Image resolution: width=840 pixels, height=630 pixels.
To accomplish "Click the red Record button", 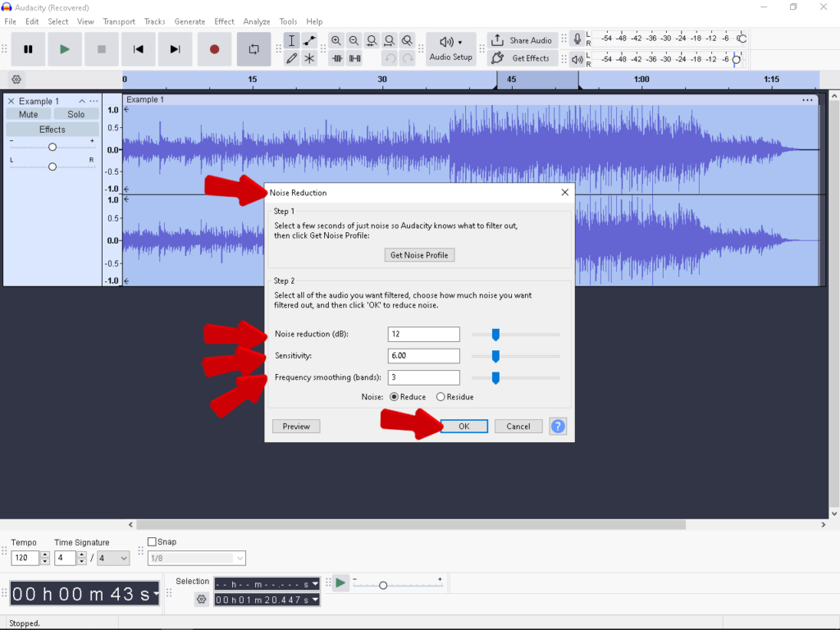I will coord(214,49).
